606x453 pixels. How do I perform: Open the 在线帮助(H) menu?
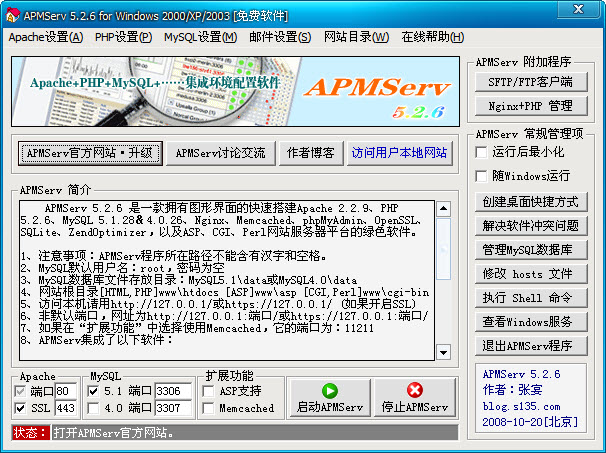coord(432,37)
